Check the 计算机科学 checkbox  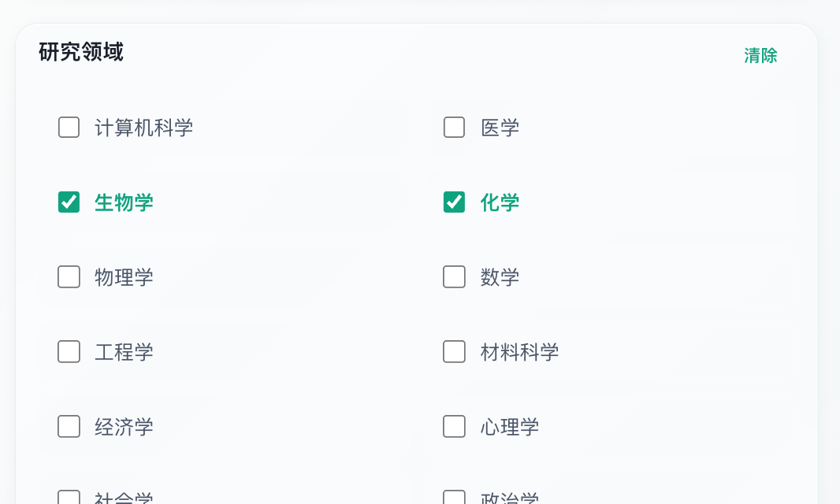(x=69, y=128)
